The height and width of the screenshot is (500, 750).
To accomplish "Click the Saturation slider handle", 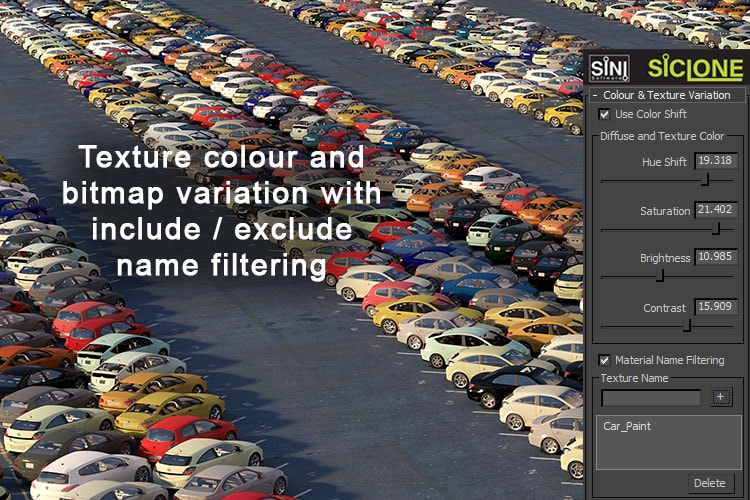I will point(716,229).
